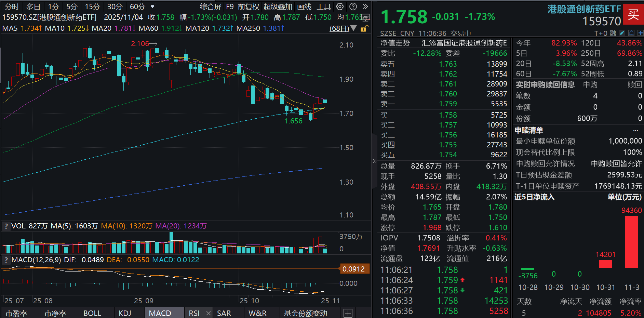Click the WP monitor icon beside 均1.765
The height and width of the screenshot is (318, 644).
365,18
